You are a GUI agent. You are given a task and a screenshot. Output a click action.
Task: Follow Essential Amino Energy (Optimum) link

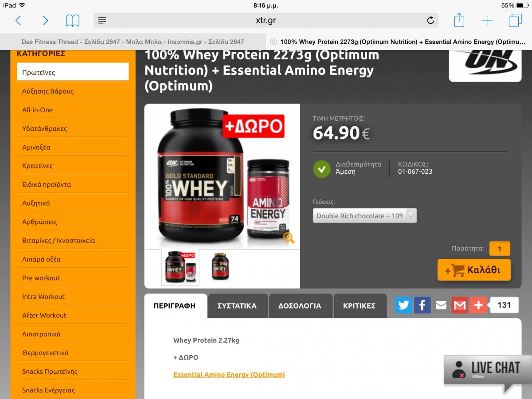click(229, 375)
